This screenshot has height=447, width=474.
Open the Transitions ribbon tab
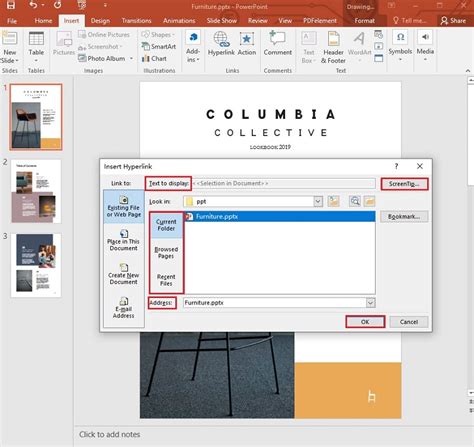[x=136, y=21]
